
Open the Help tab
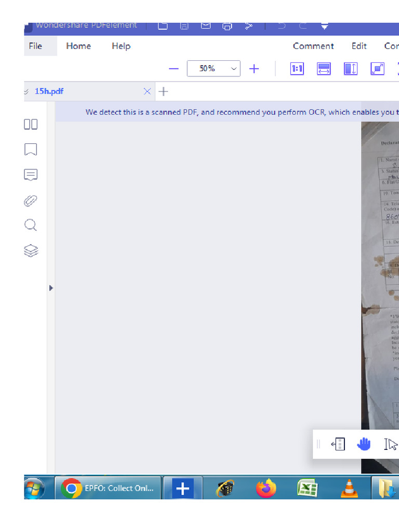(x=121, y=46)
